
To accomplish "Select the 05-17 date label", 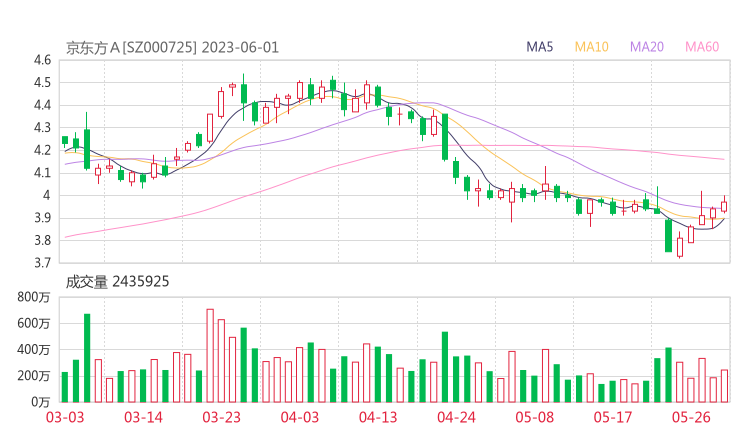I will tap(613, 417).
